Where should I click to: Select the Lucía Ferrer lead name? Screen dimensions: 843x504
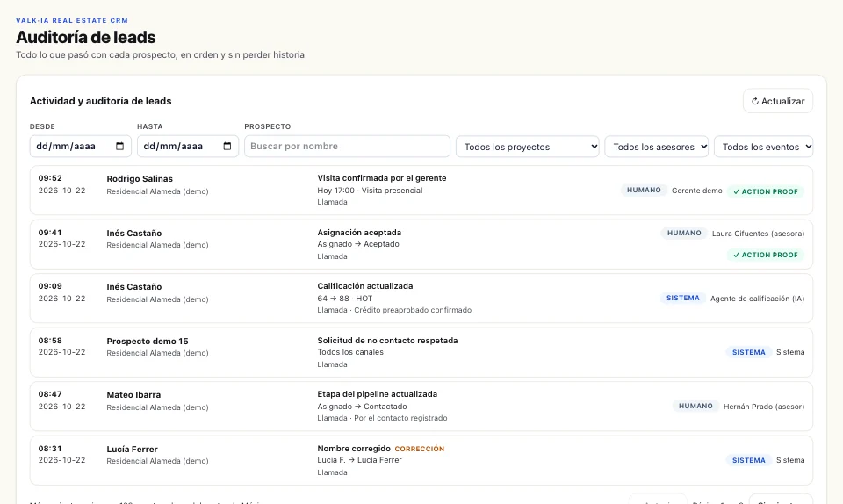coord(133,450)
